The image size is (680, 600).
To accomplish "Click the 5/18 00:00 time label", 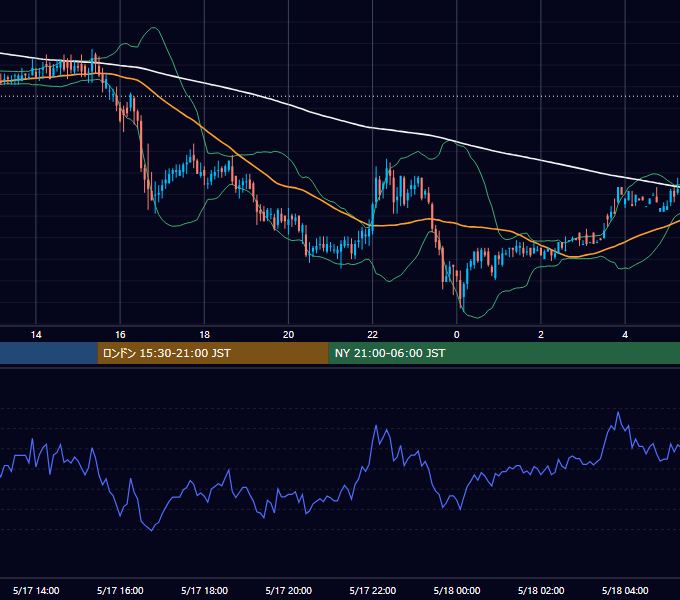I will click(x=457, y=590).
